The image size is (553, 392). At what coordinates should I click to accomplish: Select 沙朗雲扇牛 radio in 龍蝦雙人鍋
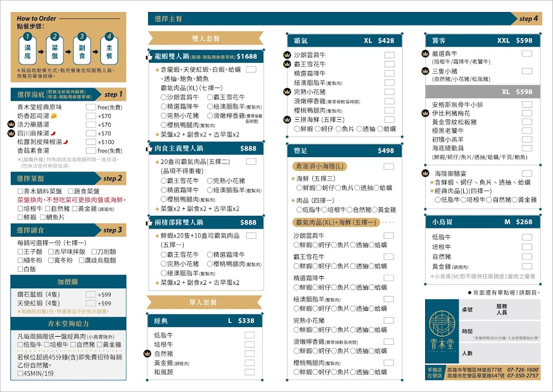coord(163,97)
